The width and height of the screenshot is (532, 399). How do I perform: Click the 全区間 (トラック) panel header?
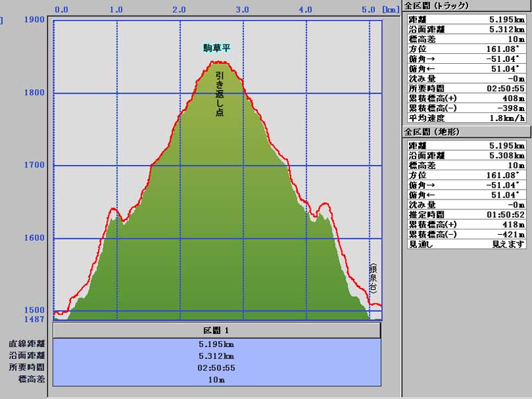(x=437, y=6)
